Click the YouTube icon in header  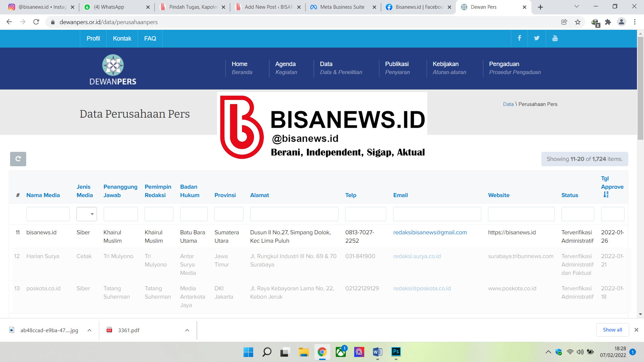coord(555,38)
